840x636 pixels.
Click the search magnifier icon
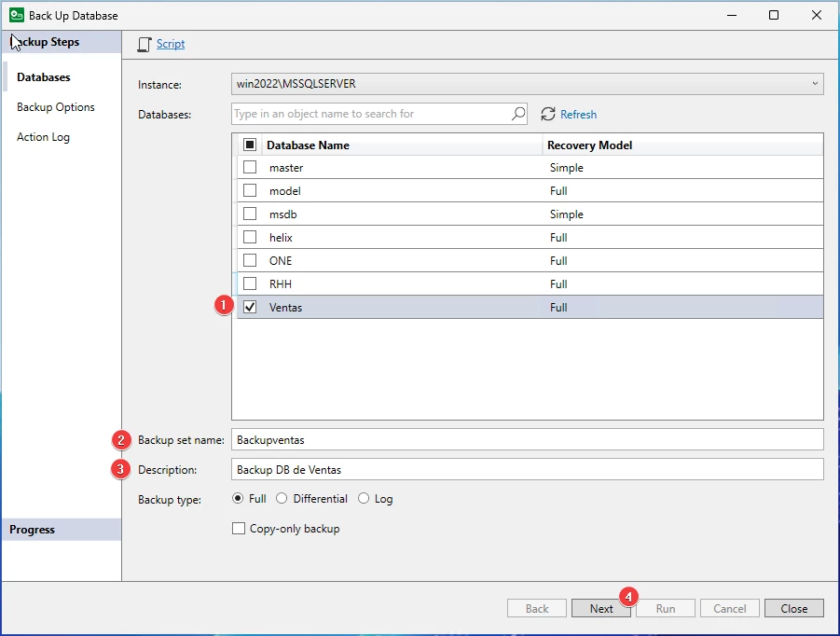pyautogui.click(x=518, y=114)
